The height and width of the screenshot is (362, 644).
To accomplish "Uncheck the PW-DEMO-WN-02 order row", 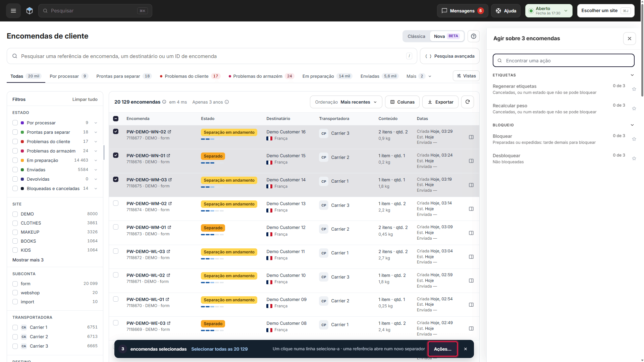I will [116, 131].
